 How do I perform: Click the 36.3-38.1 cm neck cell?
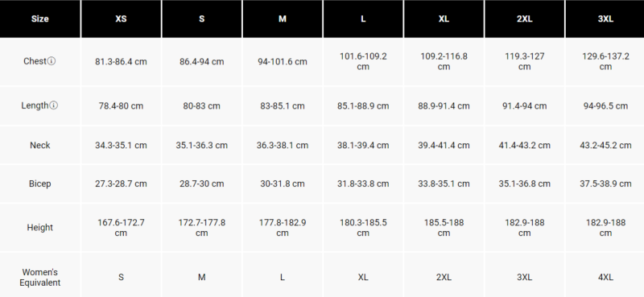283,145
